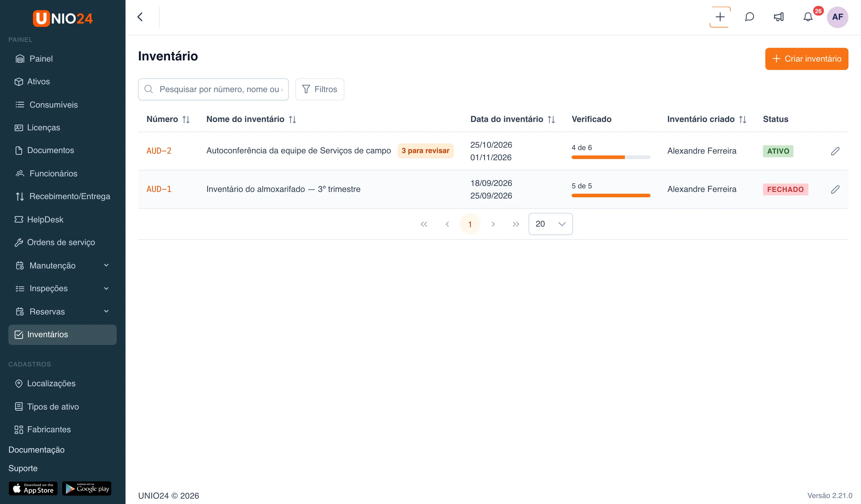The image size is (861, 504).
Task: Sort by Data do inventário column
Action: pyautogui.click(x=551, y=119)
